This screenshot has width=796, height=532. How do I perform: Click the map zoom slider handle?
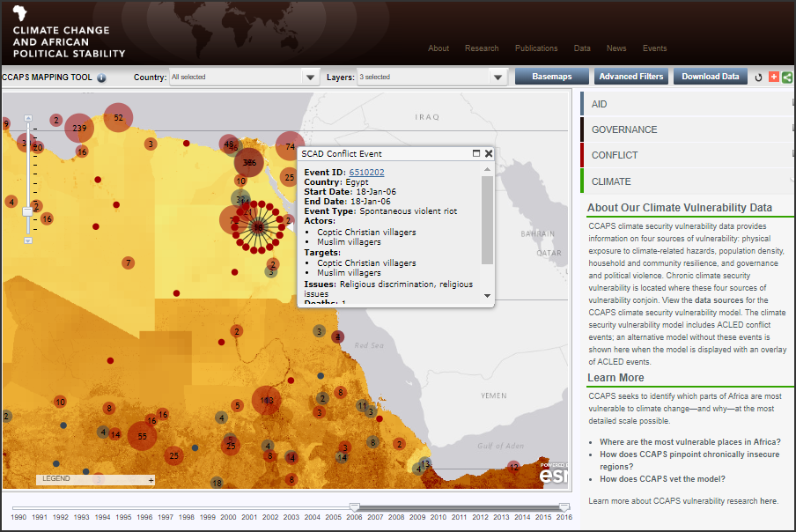(x=27, y=211)
